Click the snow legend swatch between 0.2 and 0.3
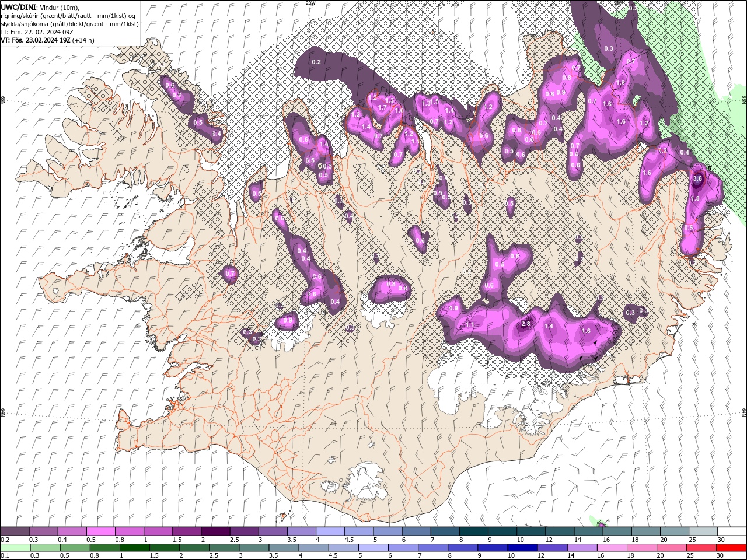Image resolution: width=747 pixels, height=560 pixels. (15, 531)
